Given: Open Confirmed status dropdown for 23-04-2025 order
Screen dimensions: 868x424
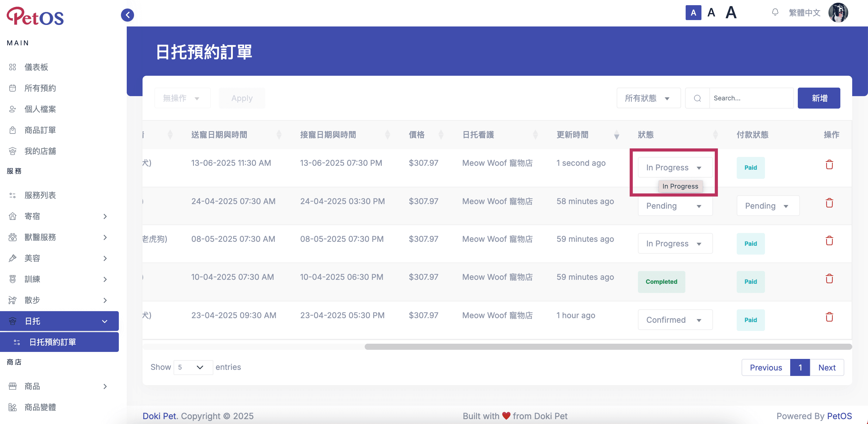Looking at the screenshot, I should 675,320.
